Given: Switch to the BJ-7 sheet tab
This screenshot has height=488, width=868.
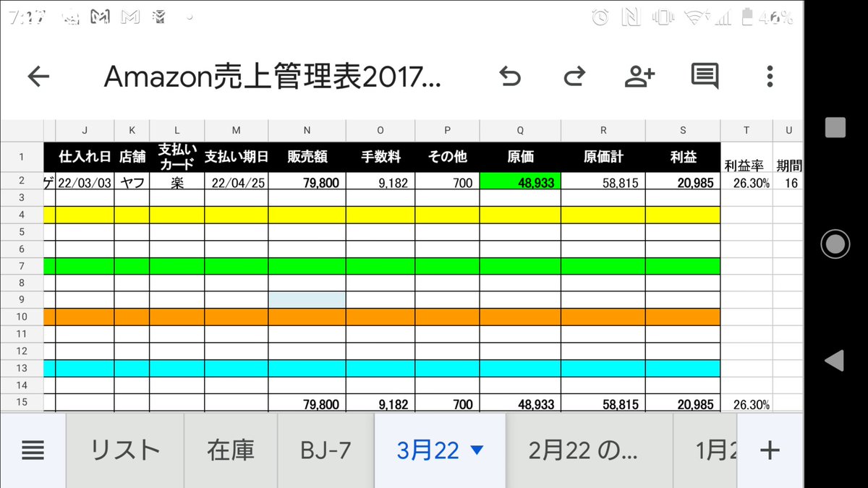Looking at the screenshot, I should (x=325, y=450).
